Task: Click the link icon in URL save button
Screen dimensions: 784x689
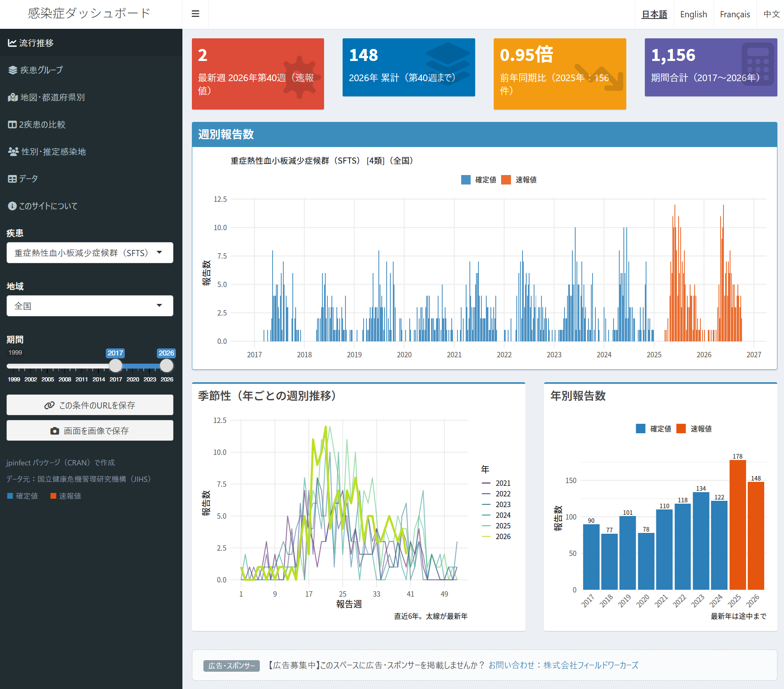Action: (x=49, y=405)
